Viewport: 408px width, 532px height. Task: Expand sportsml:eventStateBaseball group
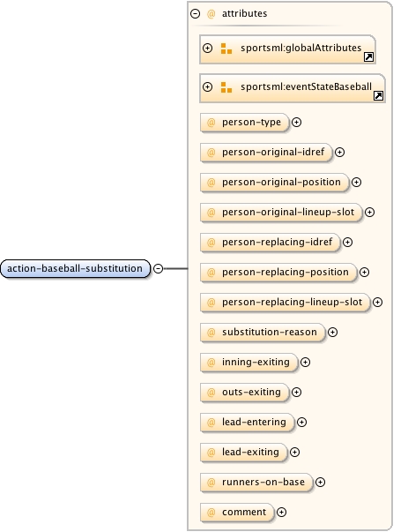(207, 86)
